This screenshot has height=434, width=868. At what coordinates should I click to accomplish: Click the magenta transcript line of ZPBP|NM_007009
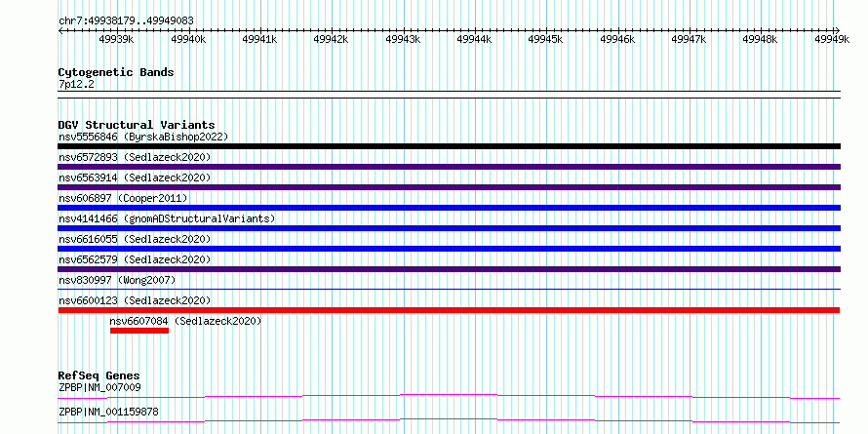click(449, 396)
